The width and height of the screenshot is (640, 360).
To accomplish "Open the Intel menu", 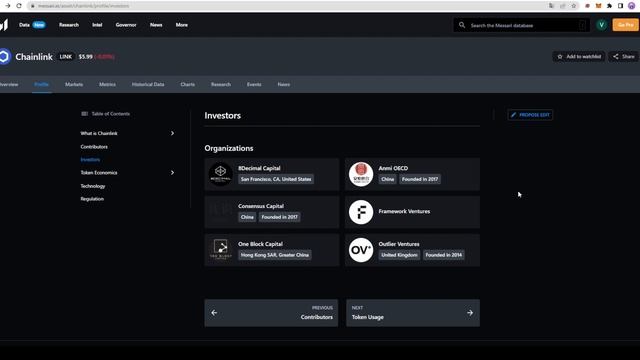I will (x=97, y=25).
